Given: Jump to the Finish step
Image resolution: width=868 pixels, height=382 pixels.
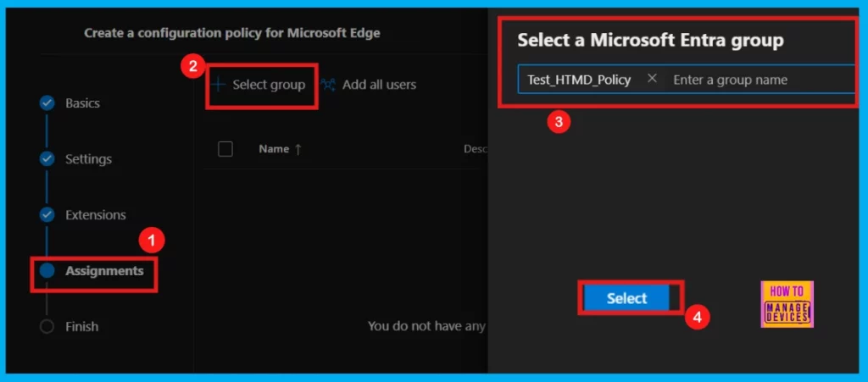Looking at the screenshot, I should pos(82,327).
